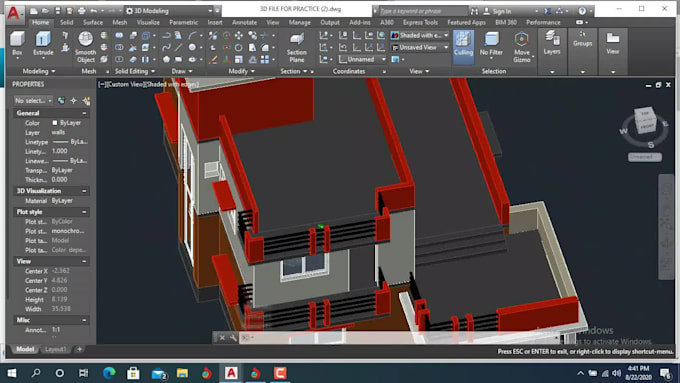Viewport: 680px width, 383px height.
Task: Click the Undo arrow in quick access toolbar
Action: 93,11
